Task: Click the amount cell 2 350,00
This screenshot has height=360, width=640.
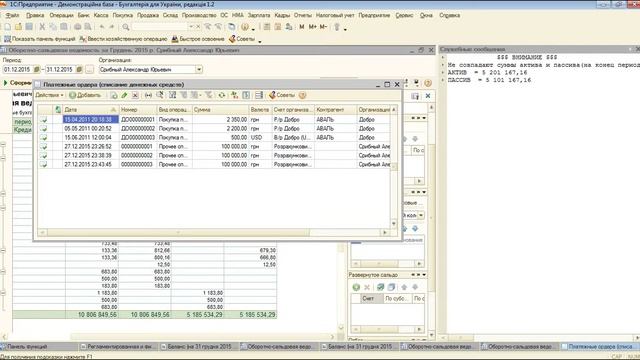Action: [220, 120]
